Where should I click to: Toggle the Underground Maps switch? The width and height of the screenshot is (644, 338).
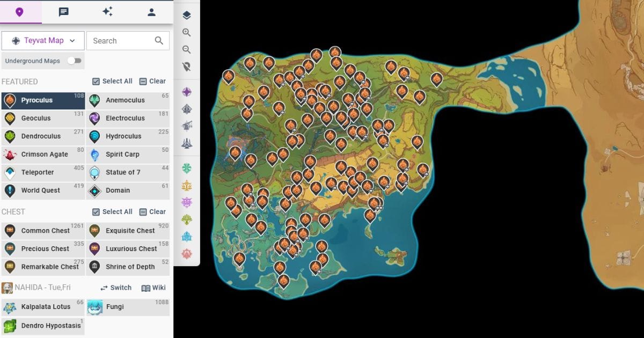point(76,61)
